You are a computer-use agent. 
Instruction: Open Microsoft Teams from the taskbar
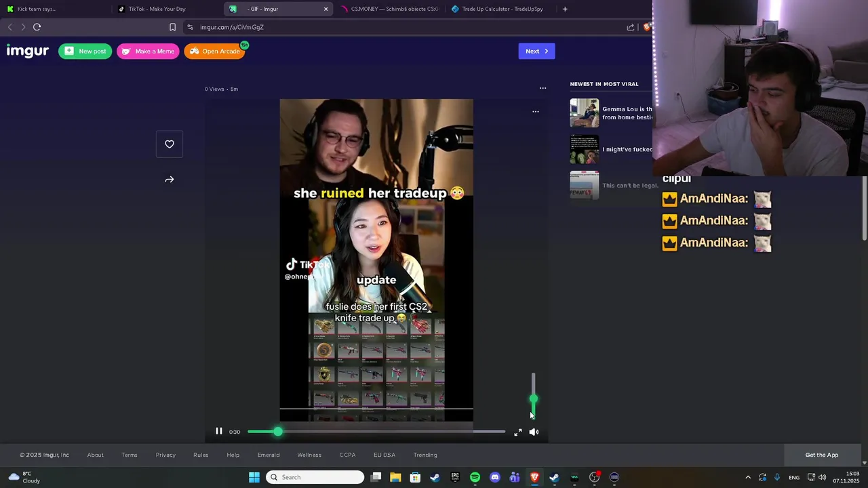pos(515,477)
